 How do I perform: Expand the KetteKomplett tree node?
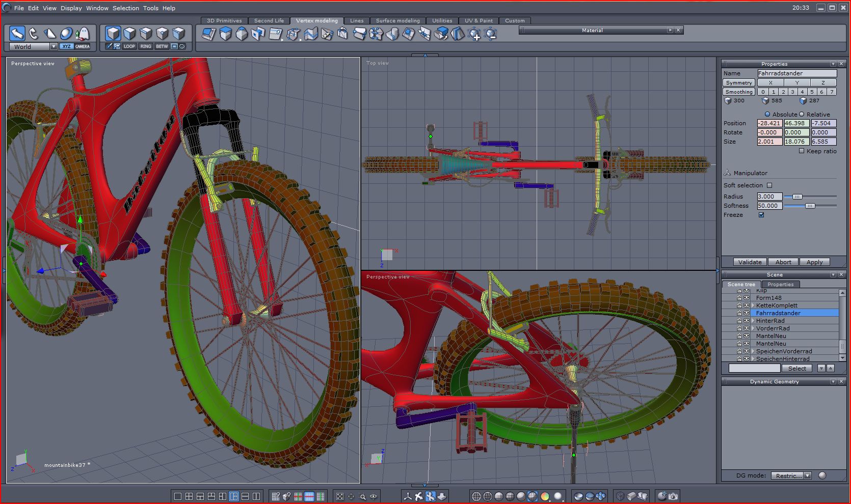(x=753, y=305)
